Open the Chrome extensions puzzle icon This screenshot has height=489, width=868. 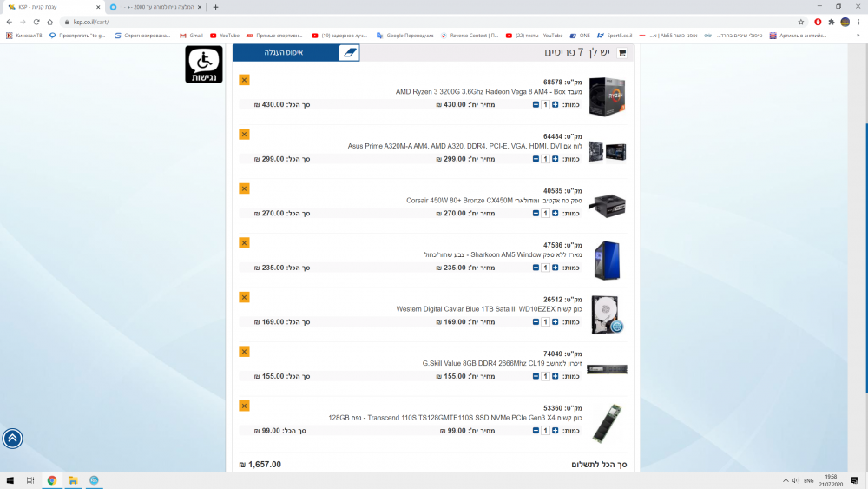[x=832, y=23]
